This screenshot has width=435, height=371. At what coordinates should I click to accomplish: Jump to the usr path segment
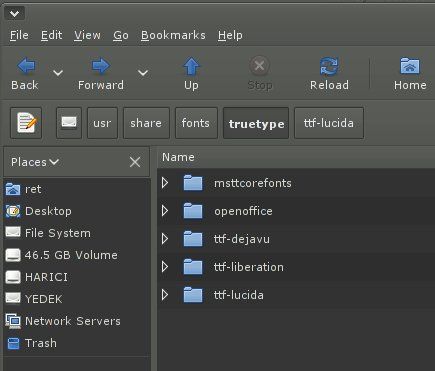(102, 123)
